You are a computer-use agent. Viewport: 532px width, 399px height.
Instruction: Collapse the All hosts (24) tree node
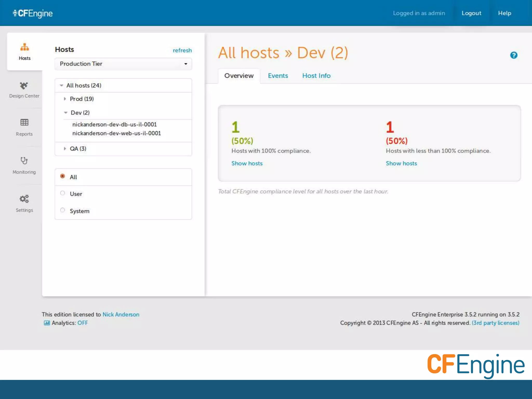(62, 85)
